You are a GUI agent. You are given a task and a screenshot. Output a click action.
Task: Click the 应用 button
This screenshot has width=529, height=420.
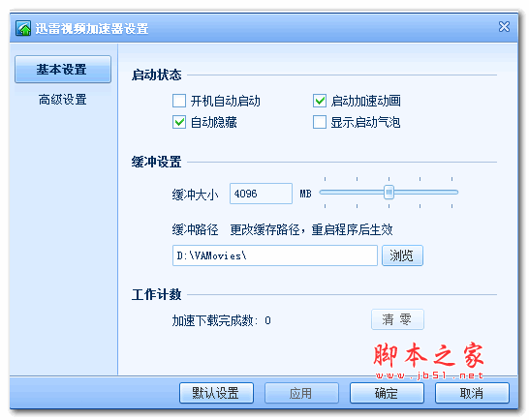click(301, 393)
